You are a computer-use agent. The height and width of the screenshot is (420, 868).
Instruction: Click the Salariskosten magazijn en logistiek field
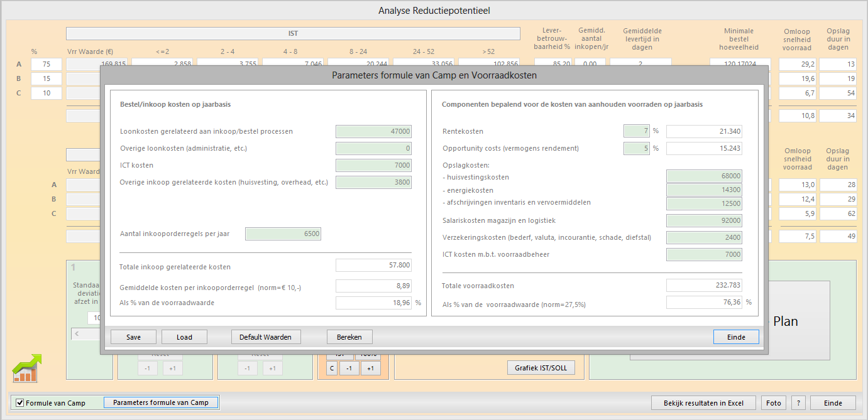704,220
